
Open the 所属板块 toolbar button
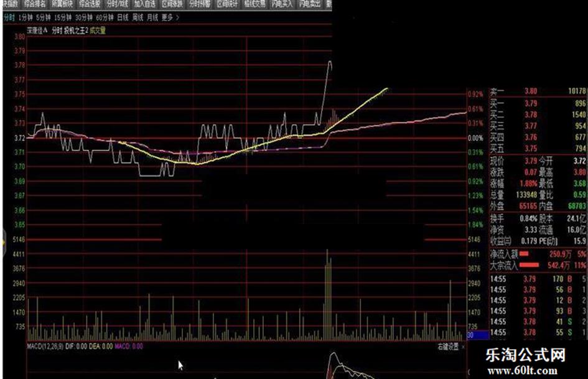tap(62, 4)
